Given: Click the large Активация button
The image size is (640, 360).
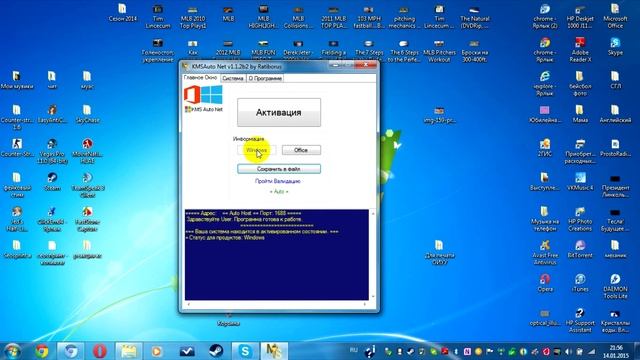Looking at the screenshot, I should point(279,112).
